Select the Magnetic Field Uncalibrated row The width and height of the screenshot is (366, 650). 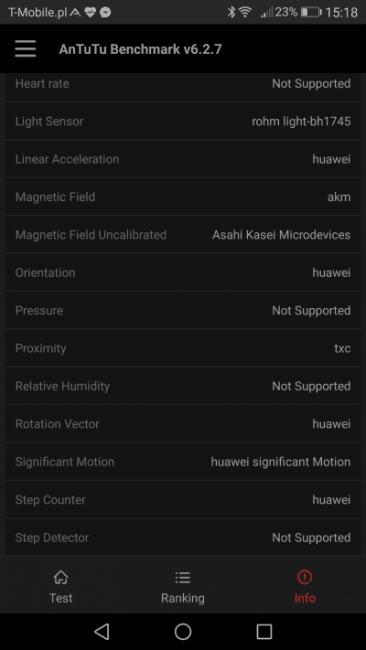pos(183,235)
